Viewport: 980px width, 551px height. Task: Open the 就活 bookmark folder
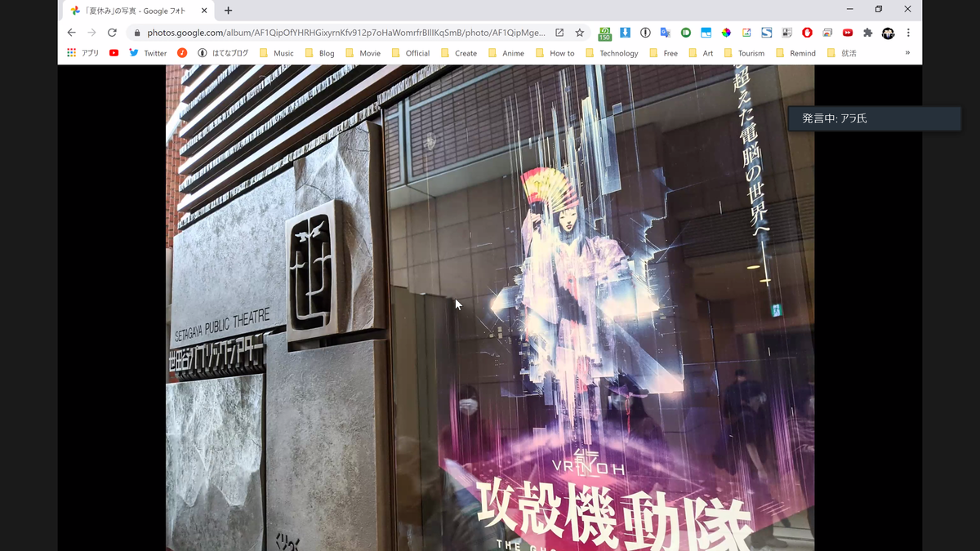(842, 53)
